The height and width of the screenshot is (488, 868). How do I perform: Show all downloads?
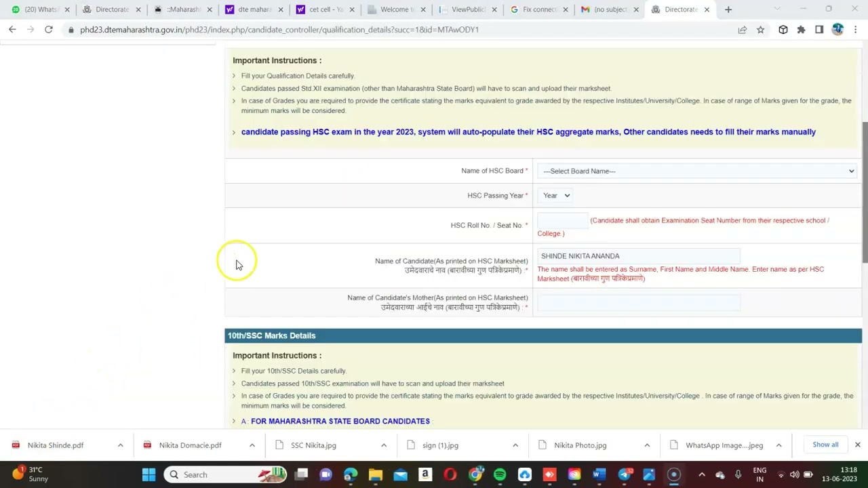pyautogui.click(x=825, y=445)
